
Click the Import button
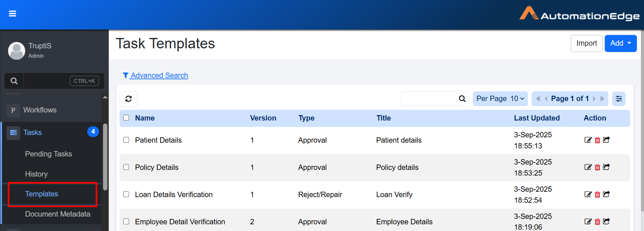587,43
